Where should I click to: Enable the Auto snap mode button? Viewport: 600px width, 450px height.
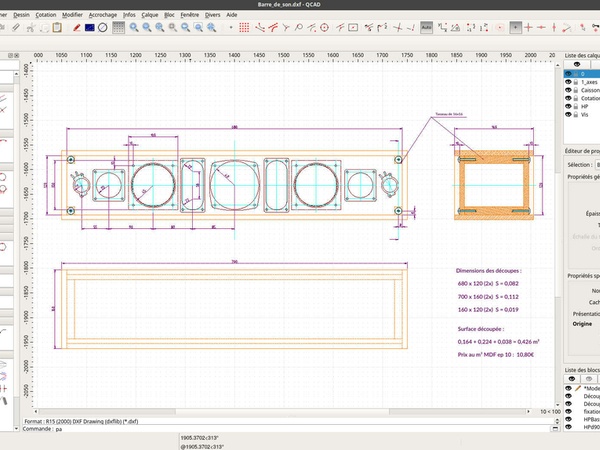[427, 28]
